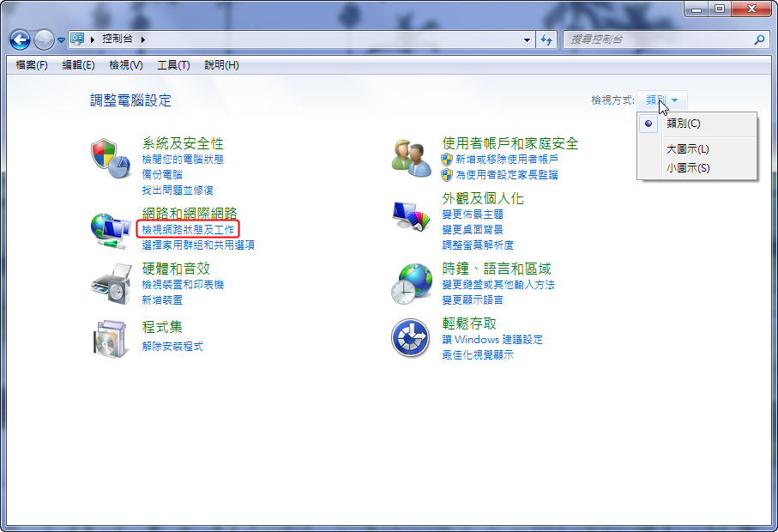Expand the address bar history dropdown
Viewport: 778px width, 532px height.
pos(527,39)
